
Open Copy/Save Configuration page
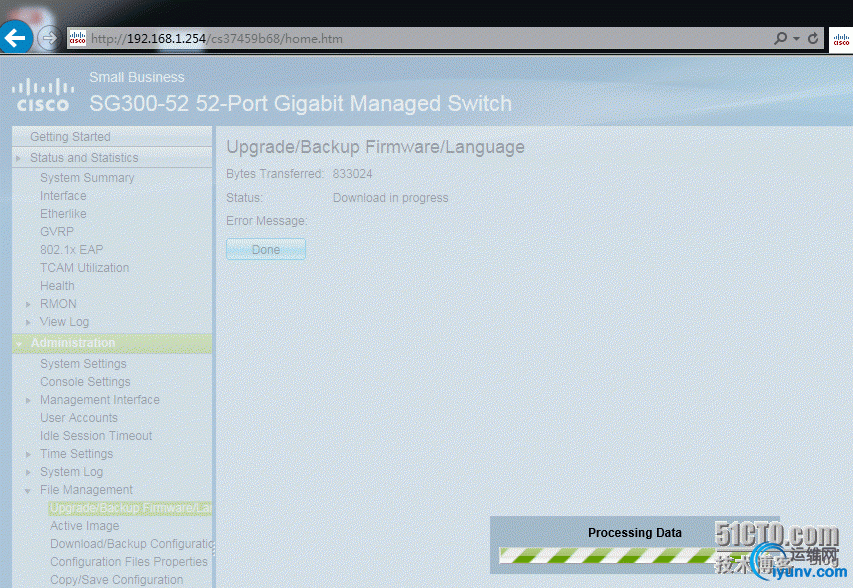click(116, 580)
